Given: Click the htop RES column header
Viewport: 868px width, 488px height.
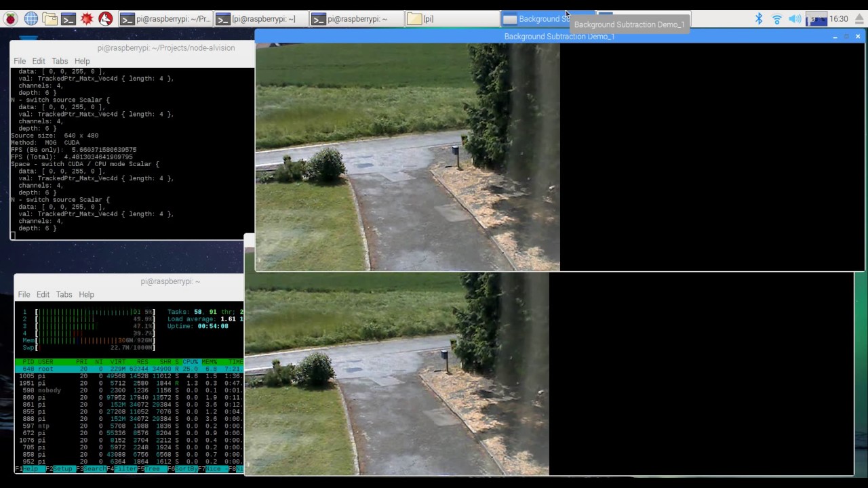Looking at the screenshot, I should [x=142, y=362].
